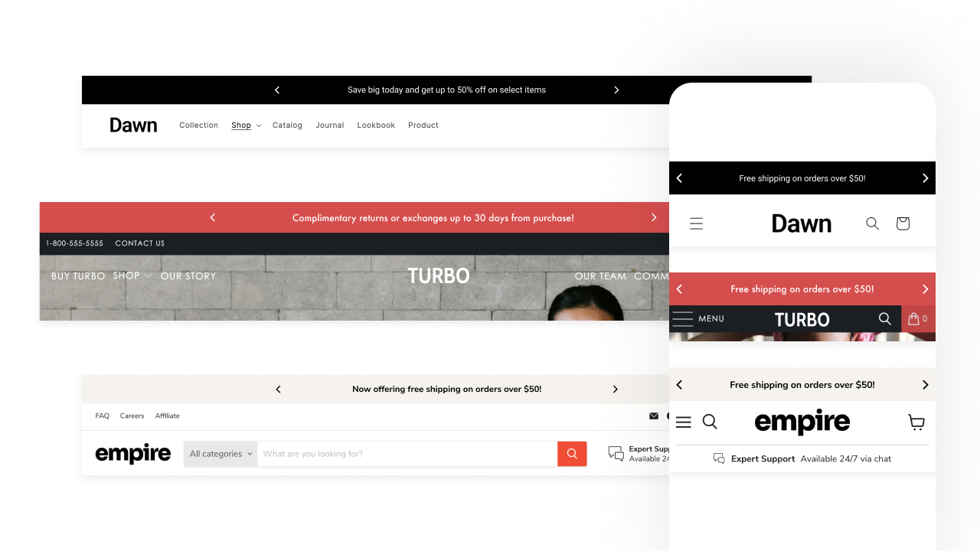Click the orange search button in Empire desktop

point(572,454)
